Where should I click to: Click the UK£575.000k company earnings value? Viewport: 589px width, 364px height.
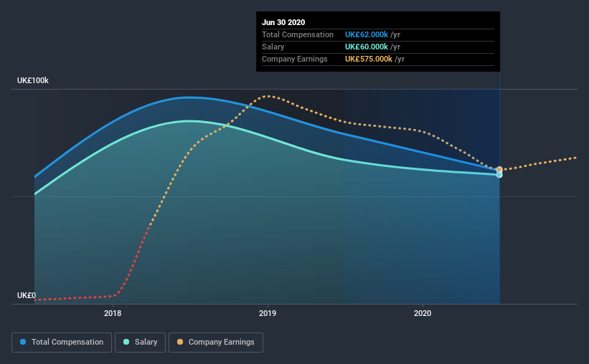[x=369, y=59]
